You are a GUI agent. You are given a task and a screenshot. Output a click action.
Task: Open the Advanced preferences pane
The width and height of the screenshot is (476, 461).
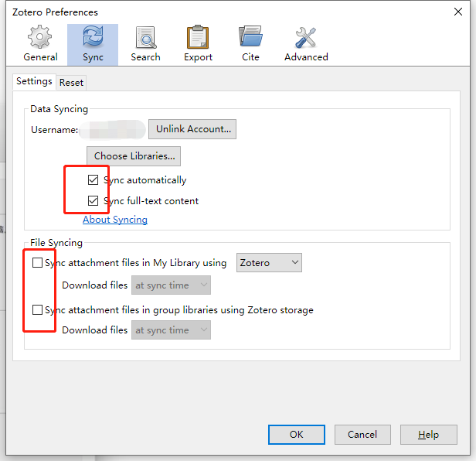pyautogui.click(x=306, y=45)
